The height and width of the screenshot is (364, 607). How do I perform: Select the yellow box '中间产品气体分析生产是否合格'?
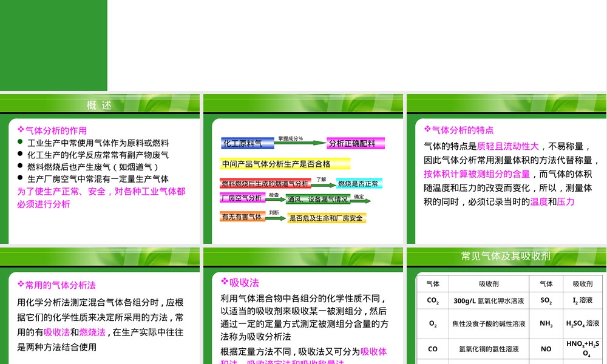[285, 164]
